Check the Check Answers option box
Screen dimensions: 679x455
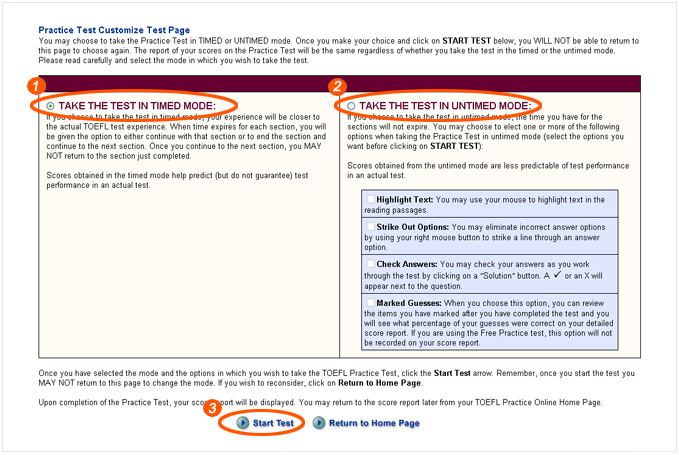pyautogui.click(x=371, y=264)
